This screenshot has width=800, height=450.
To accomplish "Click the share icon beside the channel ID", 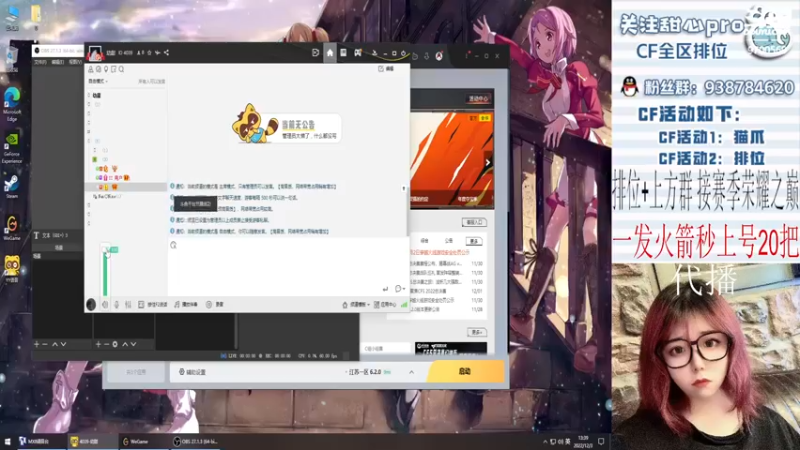I will click(x=166, y=53).
